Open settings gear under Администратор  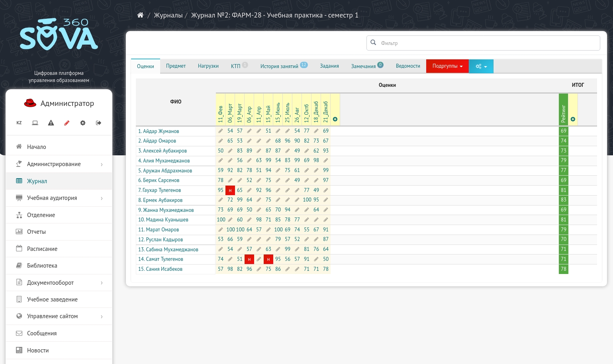(x=83, y=123)
